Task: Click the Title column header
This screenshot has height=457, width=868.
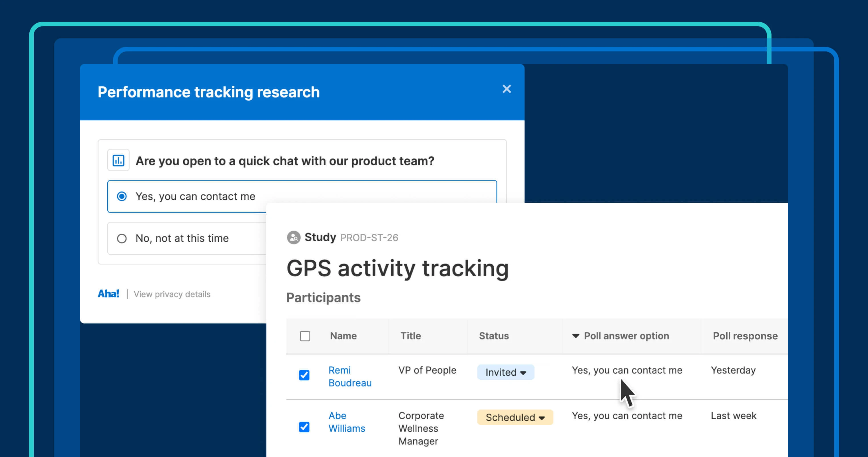Action: (x=410, y=336)
